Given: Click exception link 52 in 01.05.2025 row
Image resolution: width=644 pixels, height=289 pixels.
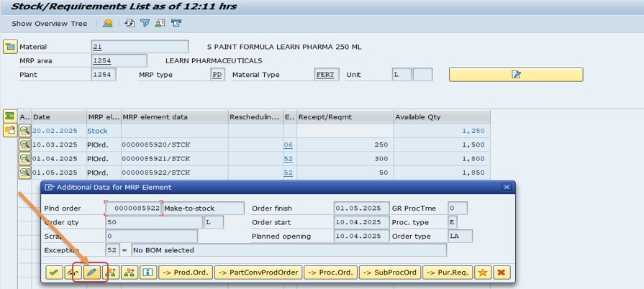Looking at the screenshot, I should point(289,173).
